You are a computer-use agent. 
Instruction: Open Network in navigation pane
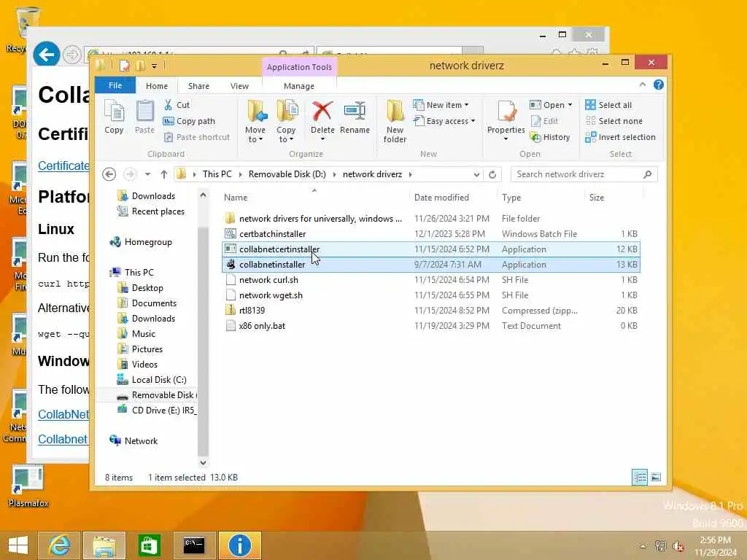click(x=134, y=441)
